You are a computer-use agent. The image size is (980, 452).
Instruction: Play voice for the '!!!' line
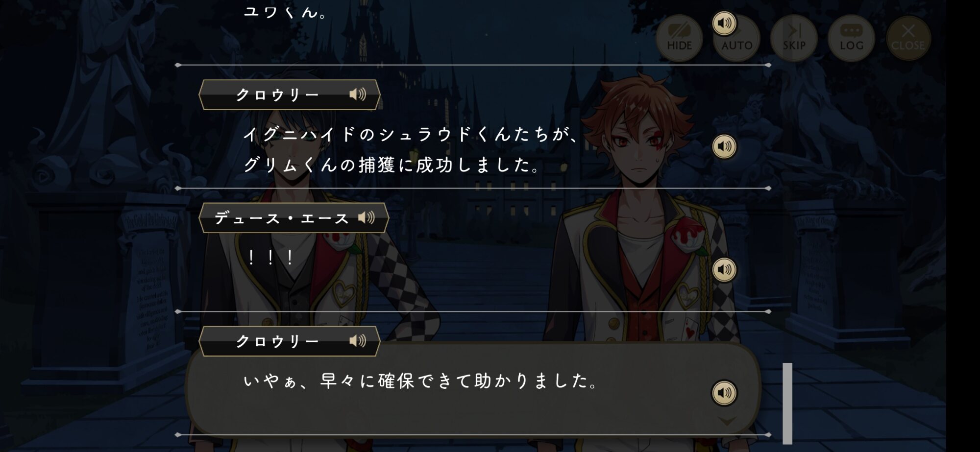(724, 270)
